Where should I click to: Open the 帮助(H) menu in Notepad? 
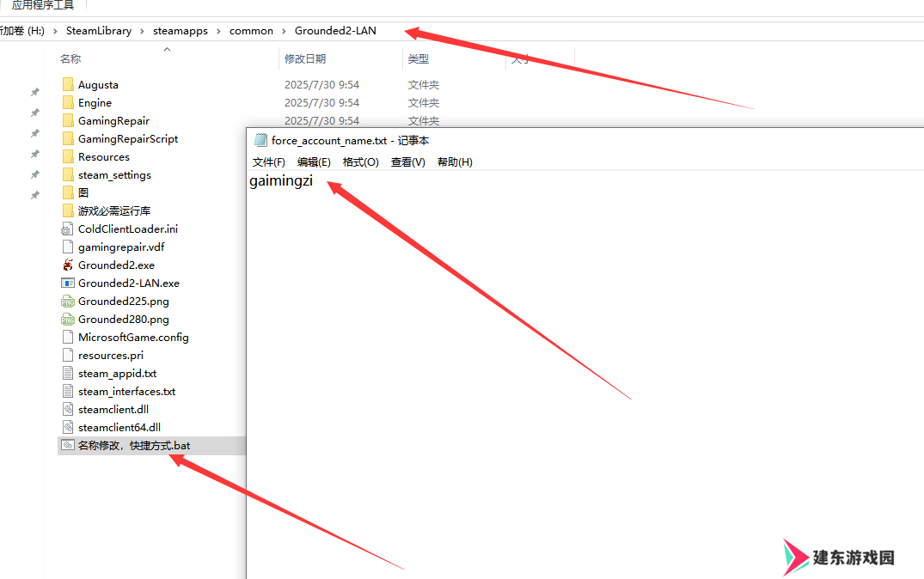pyautogui.click(x=455, y=162)
